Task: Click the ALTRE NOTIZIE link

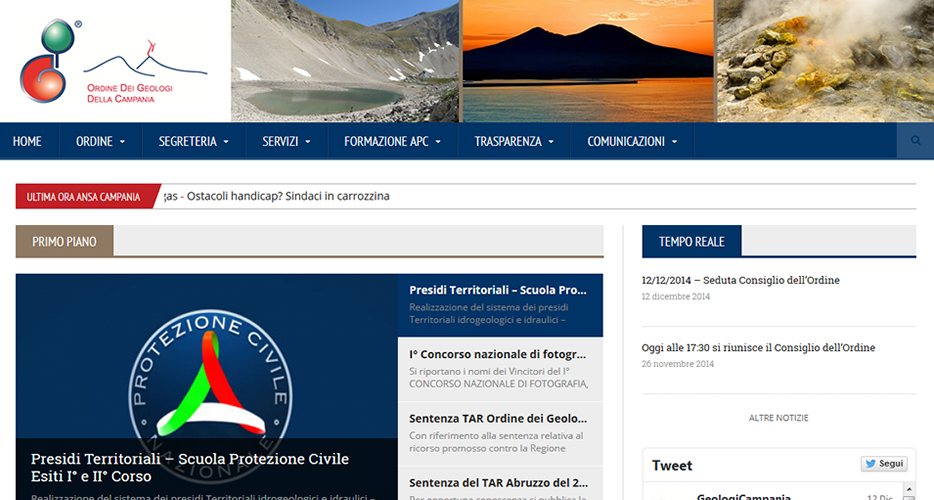Action: click(779, 418)
